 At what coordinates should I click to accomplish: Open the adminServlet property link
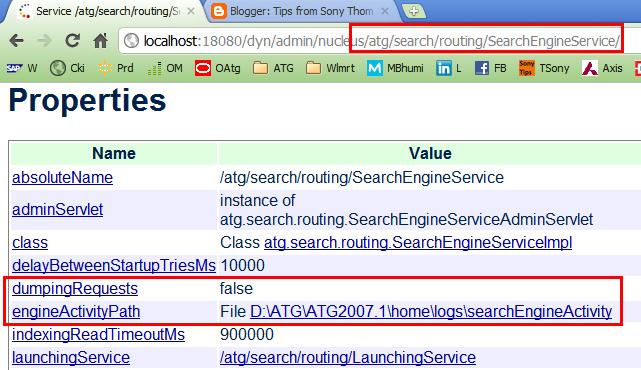58,209
